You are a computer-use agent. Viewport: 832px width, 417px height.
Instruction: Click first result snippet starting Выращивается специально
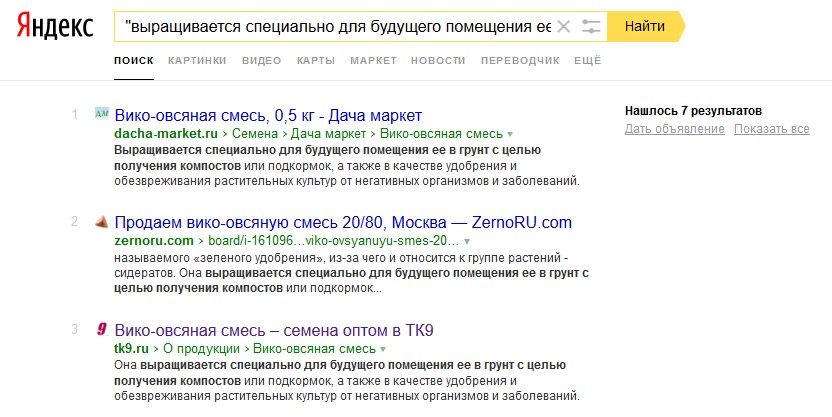[347, 166]
